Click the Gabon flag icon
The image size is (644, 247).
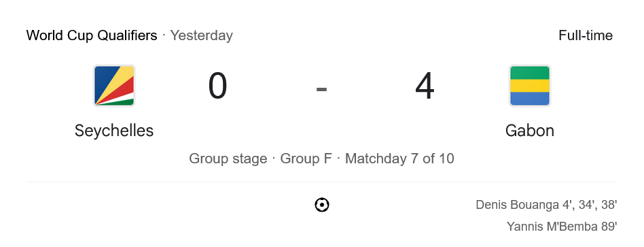pos(529,86)
